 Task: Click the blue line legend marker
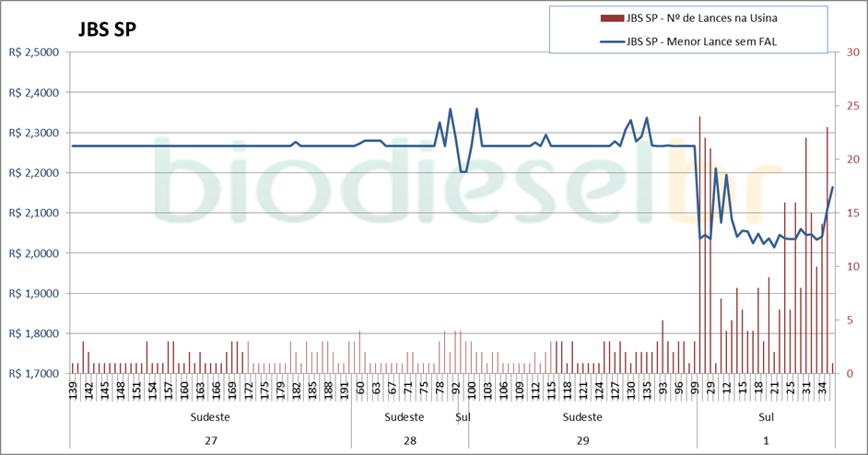click(610, 41)
